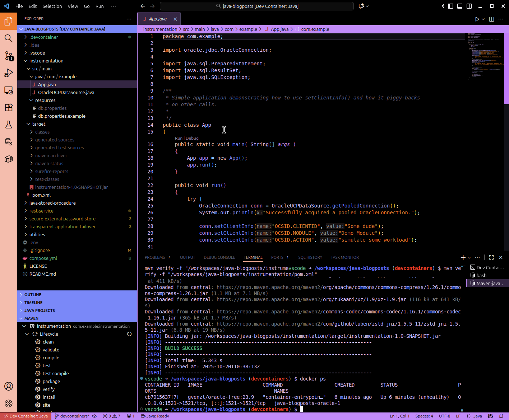
Task: Open the Extensions view
Action: pos(9,107)
